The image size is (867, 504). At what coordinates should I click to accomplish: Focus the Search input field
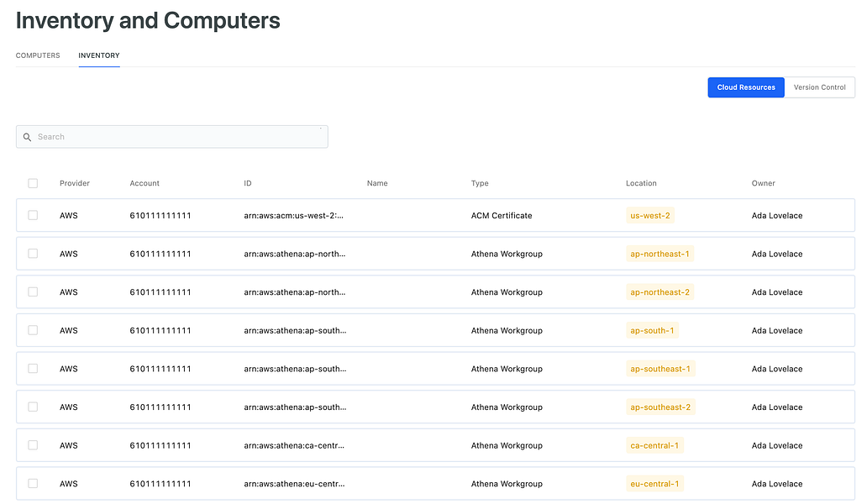176,137
